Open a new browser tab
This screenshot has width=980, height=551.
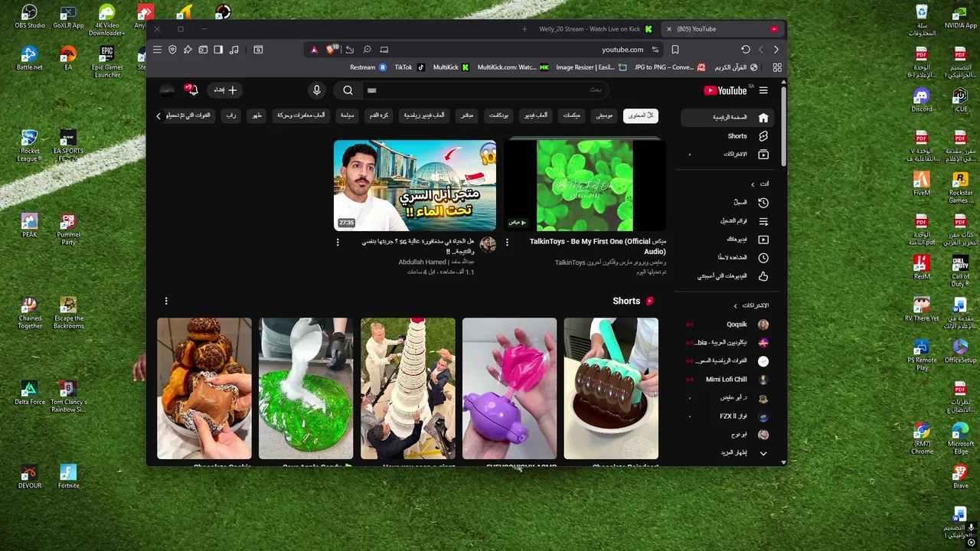(x=524, y=29)
